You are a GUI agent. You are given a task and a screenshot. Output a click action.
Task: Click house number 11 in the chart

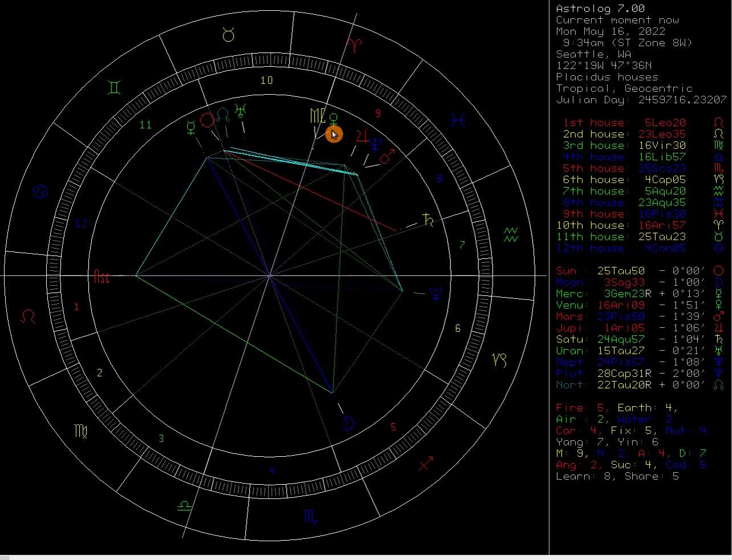point(145,125)
